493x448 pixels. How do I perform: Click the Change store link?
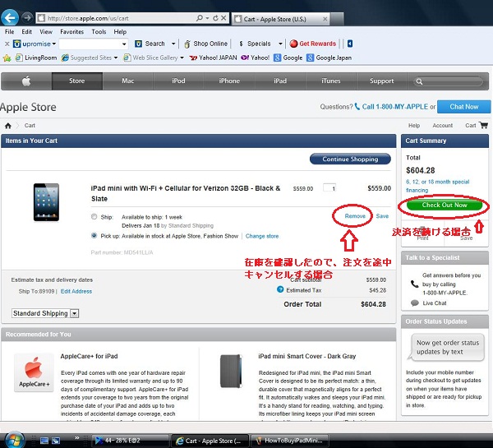tap(262, 236)
